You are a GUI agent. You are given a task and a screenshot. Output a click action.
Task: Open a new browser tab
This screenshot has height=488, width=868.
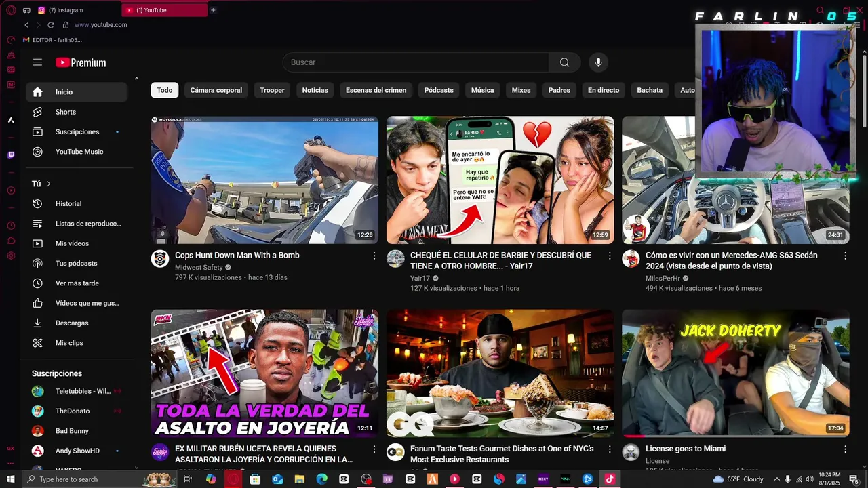(213, 10)
